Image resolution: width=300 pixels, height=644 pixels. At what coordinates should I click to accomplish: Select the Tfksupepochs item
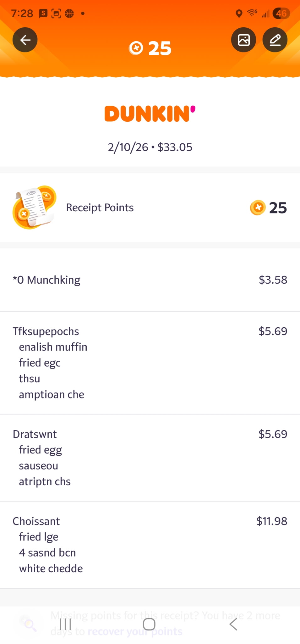pos(46,331)
